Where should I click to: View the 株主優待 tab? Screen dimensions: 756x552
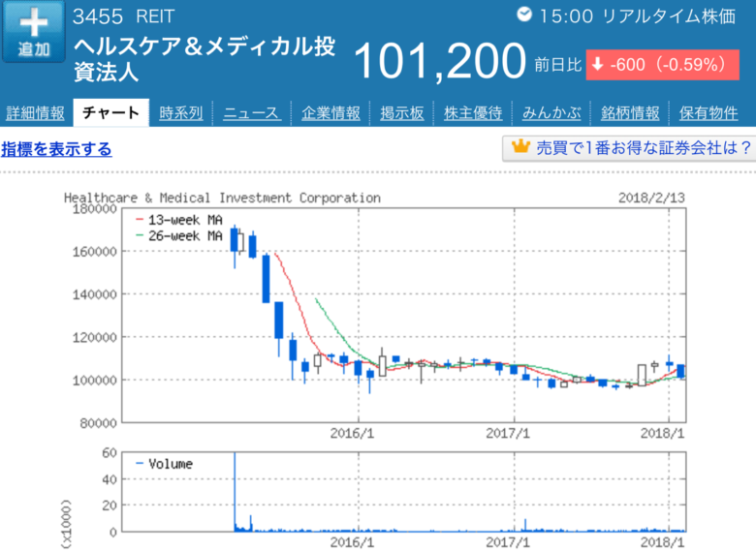tap(473, 113)
